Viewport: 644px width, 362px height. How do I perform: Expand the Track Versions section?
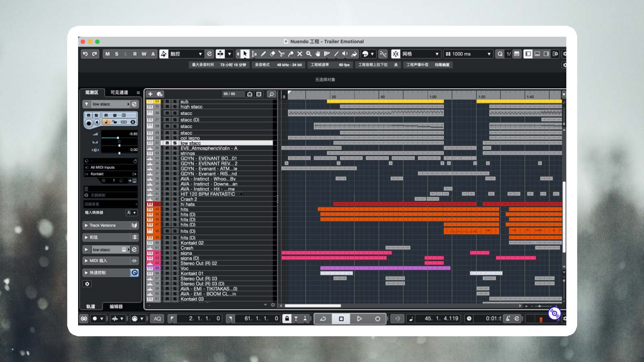pos(110,226)
